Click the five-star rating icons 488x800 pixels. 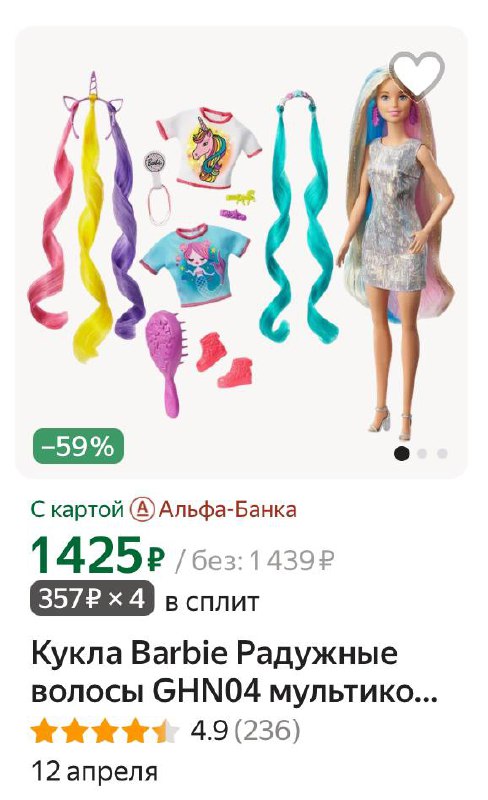(105, 731)
